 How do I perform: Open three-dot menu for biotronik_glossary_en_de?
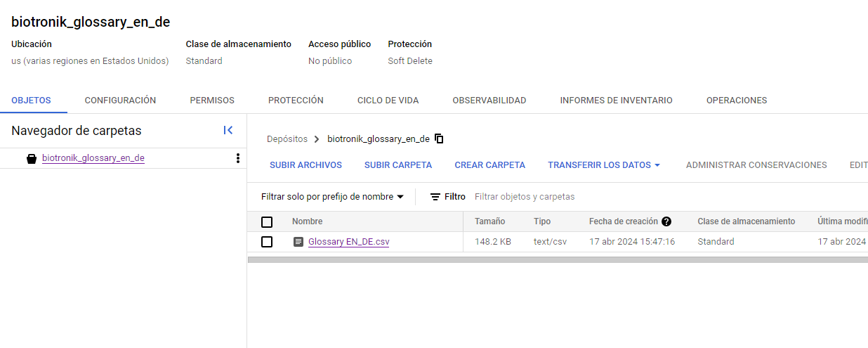(238, 158)
